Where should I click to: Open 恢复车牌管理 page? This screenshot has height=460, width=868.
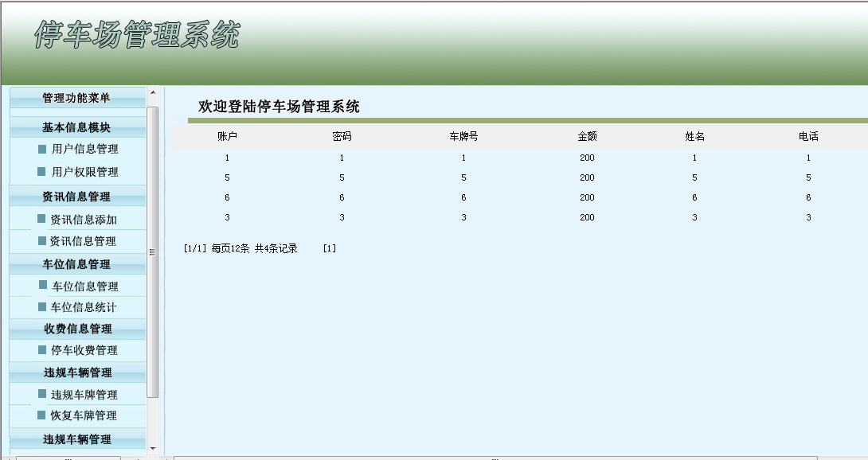click(x=84, y=415)
